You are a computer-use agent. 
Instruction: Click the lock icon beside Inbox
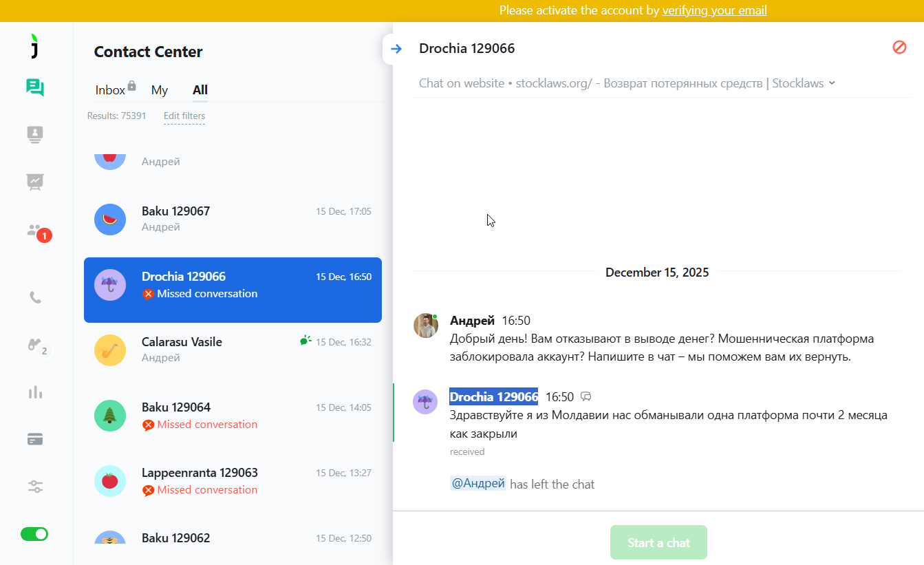point(131,86)
